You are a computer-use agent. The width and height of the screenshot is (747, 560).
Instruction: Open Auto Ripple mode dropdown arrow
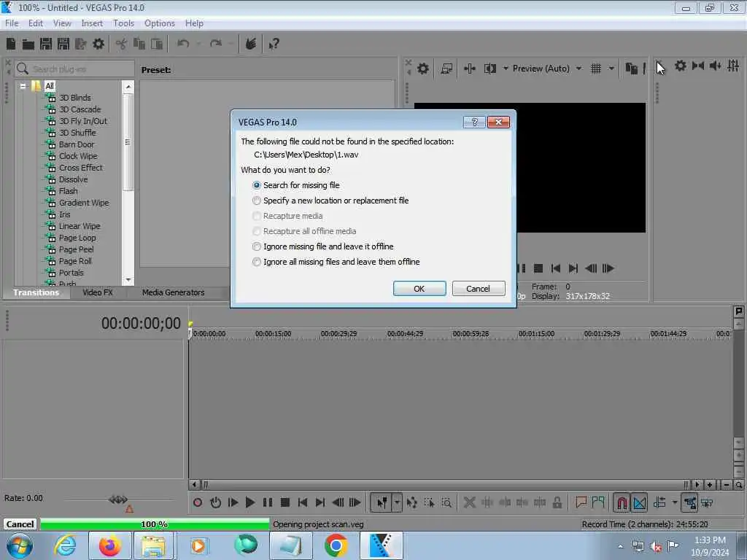click(674, 502)
